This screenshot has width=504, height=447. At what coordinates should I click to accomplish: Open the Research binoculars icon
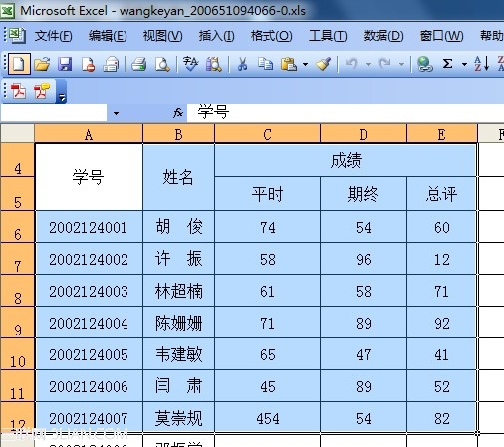pyautogui.click(x=213, y=64)
